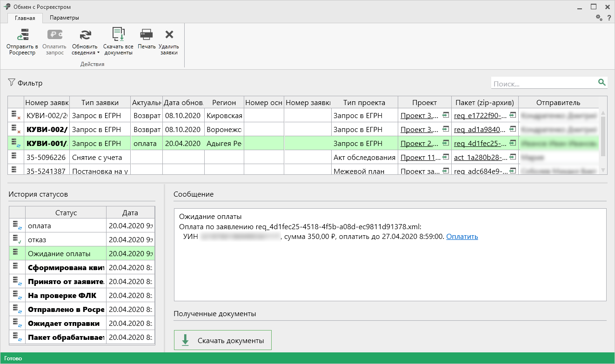Expand the Обновить сведения dropdown arrow
The width and height of the screenshot is (615, 364).
[98, 53]
